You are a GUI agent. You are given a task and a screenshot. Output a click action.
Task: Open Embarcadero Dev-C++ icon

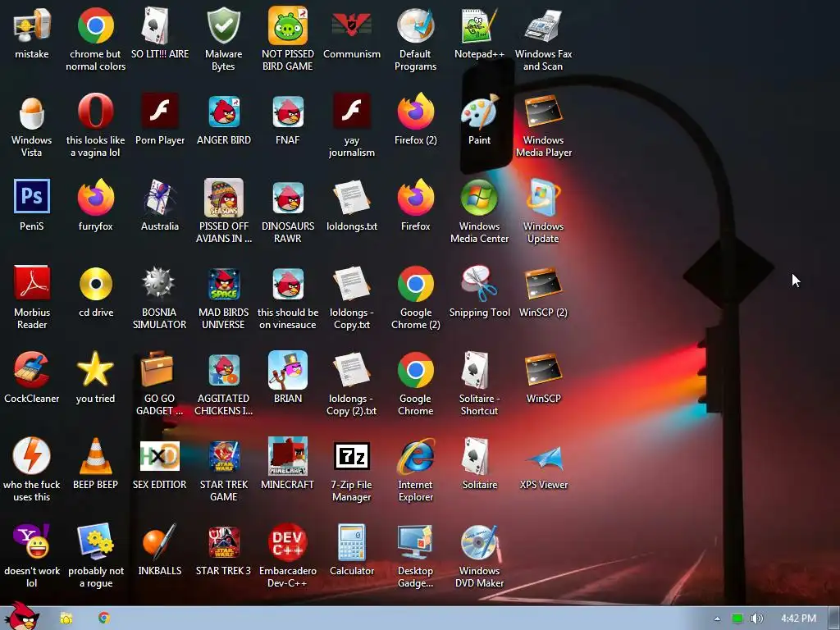(288, 541)
